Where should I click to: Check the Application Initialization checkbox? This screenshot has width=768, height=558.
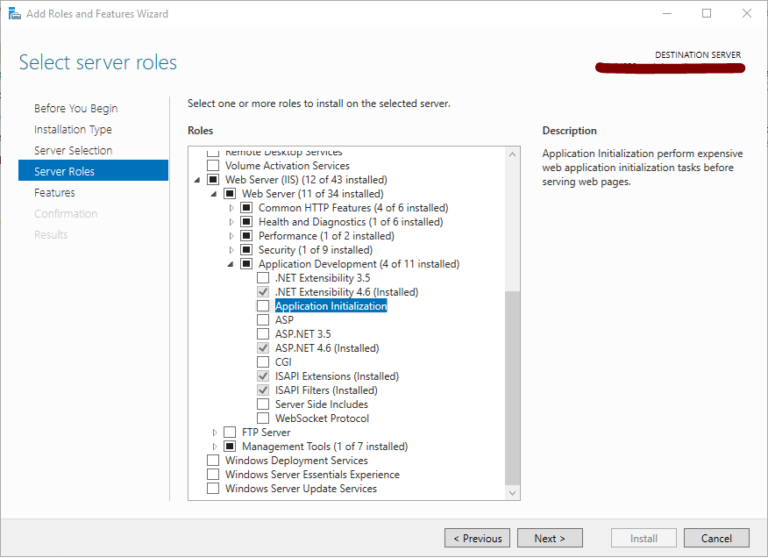pyautogui.click(x=263, y=306)
